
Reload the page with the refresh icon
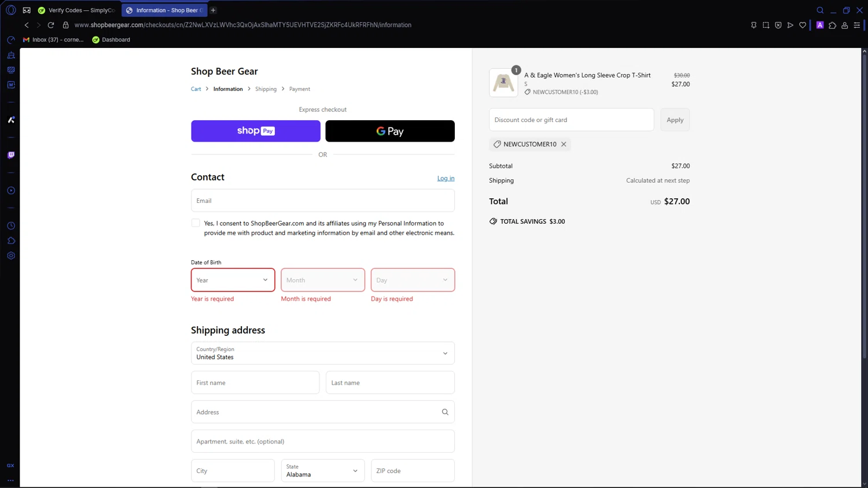tap(51, 25)
